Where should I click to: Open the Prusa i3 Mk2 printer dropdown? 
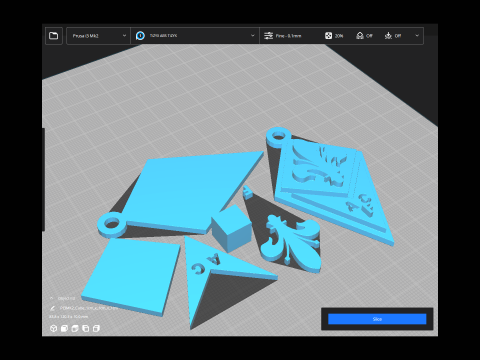click(98, 36)
